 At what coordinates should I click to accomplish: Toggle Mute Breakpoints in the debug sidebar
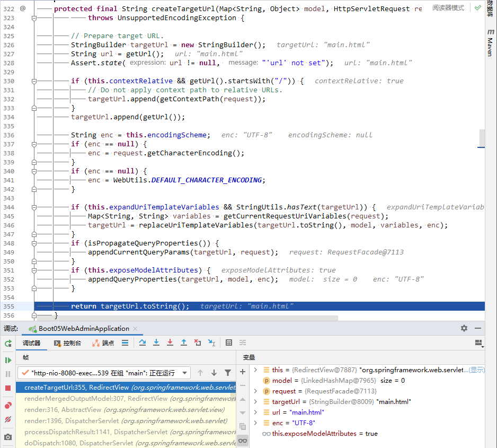(8, 419)
